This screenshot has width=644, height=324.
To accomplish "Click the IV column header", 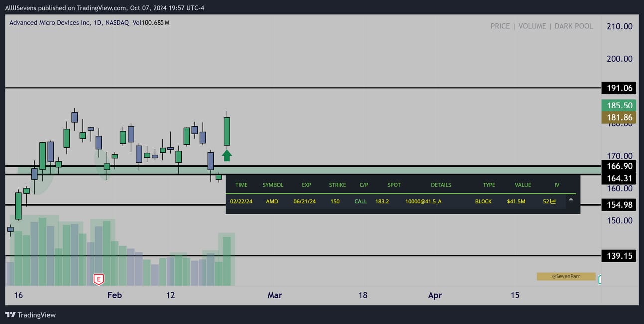I will coord(557,185).
